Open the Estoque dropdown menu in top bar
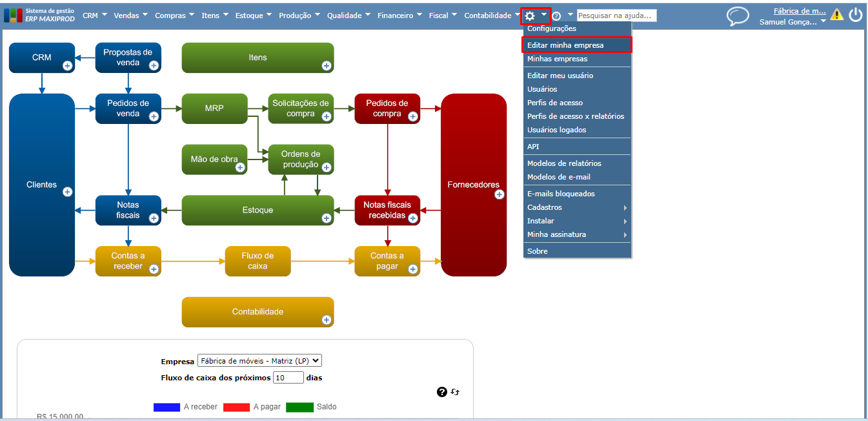 (x=254, y=15)
